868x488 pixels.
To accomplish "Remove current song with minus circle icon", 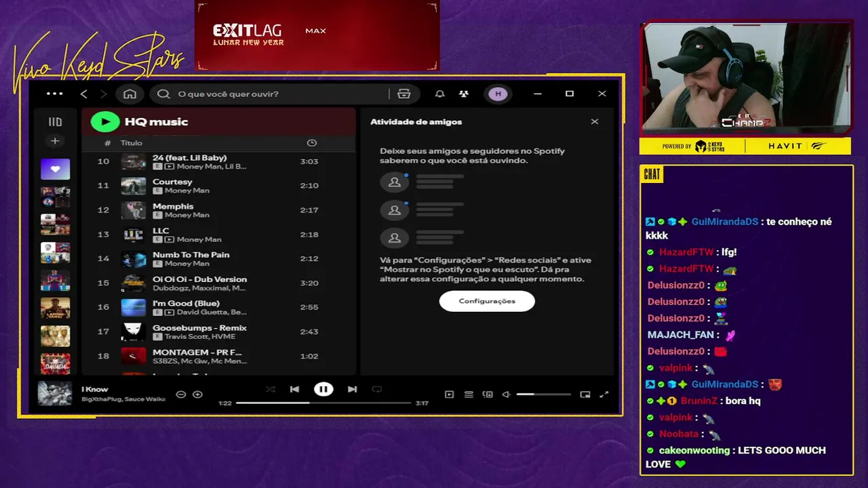I will pos(180,394).
